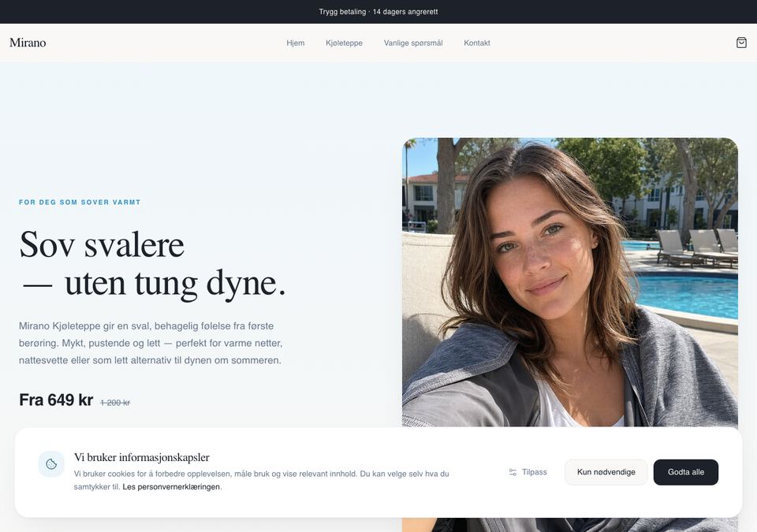The height and width of the screenshot is (532, 757).
Task: Click the Mirano Kjøleteppe description paragraph
Action: click(x=151, y=344)
